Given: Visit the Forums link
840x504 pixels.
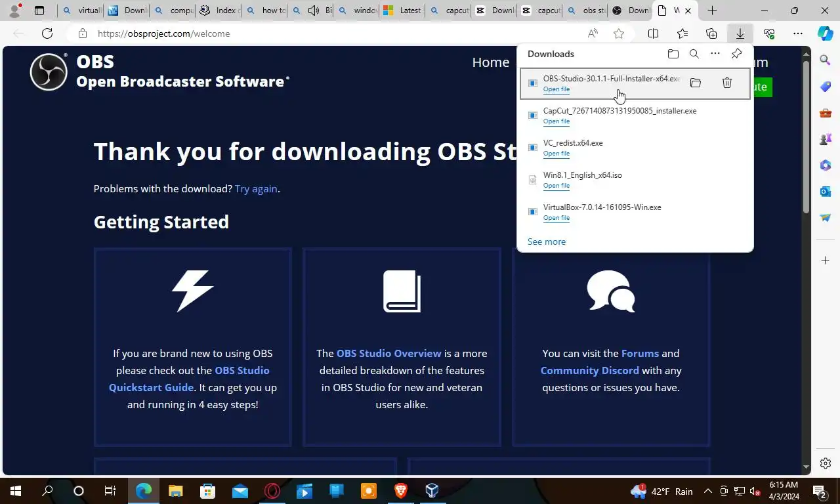Looking at the screenshot, I should tap(640, 353).
